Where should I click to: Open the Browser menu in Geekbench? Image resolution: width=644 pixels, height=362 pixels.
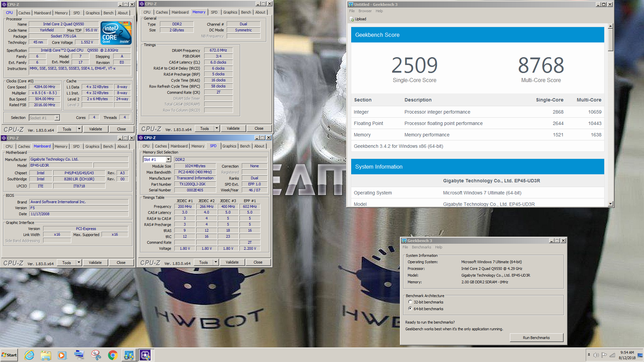[x=365, y=11]
